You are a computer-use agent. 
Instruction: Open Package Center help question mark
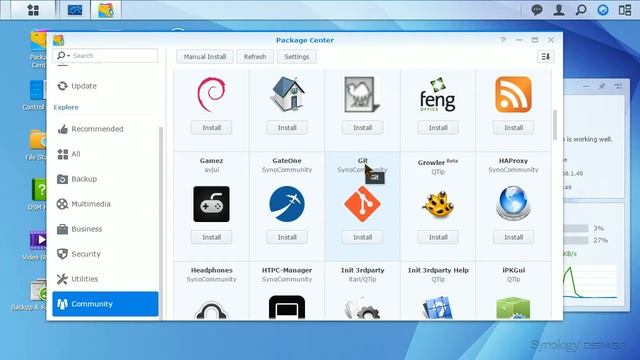(503, 40)
